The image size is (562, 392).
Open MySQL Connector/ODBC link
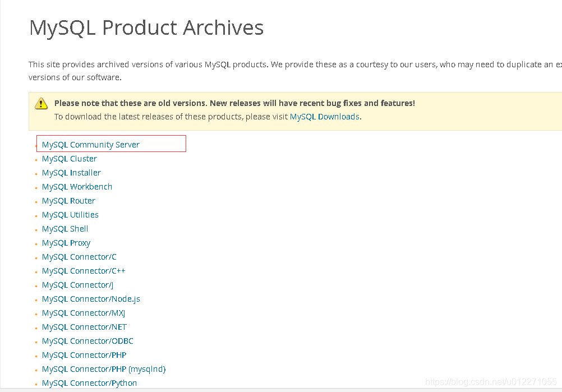tap(87, 341)
